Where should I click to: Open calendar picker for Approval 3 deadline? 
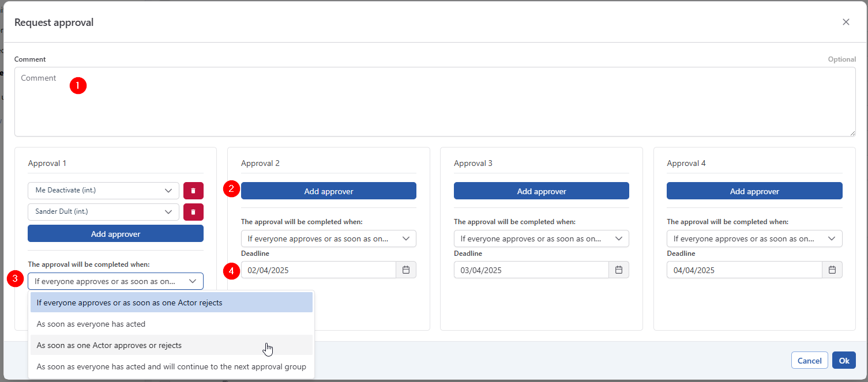(619, 270)
